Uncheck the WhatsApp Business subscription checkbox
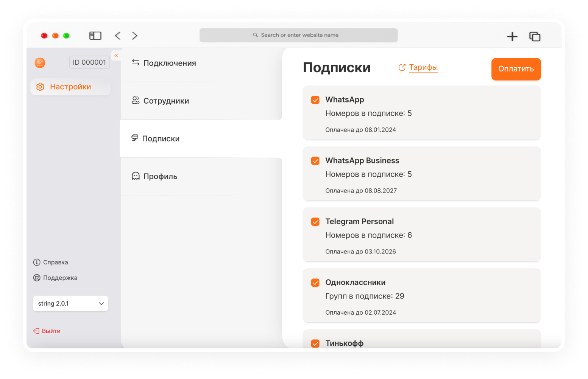This screenshot has width=588, height=379. click(315, 161)
